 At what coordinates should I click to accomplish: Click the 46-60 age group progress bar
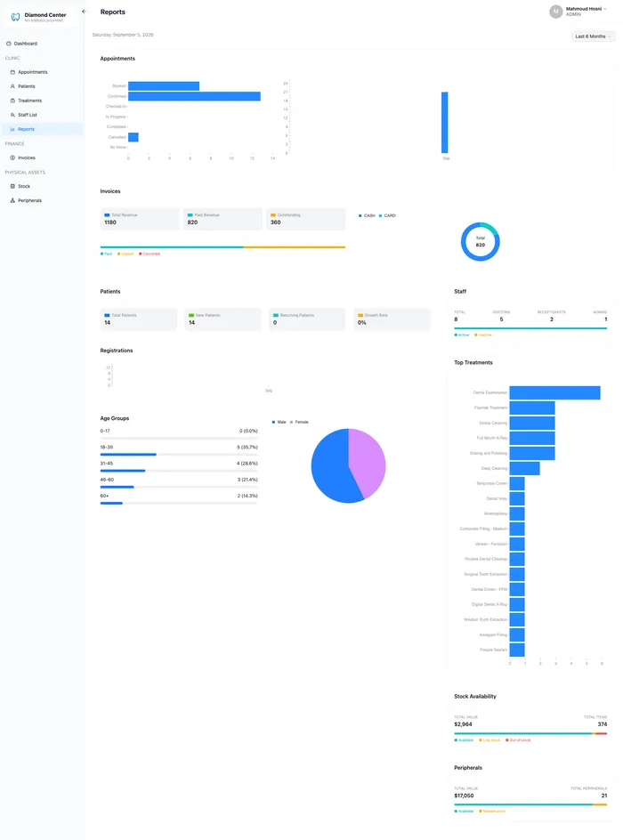(179, 487)
